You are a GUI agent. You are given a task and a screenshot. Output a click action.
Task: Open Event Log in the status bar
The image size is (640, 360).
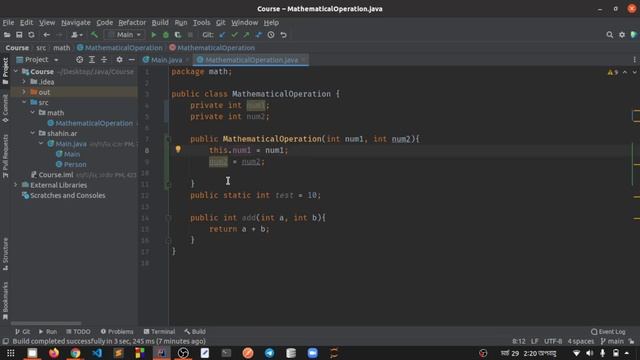coord(608,332)
